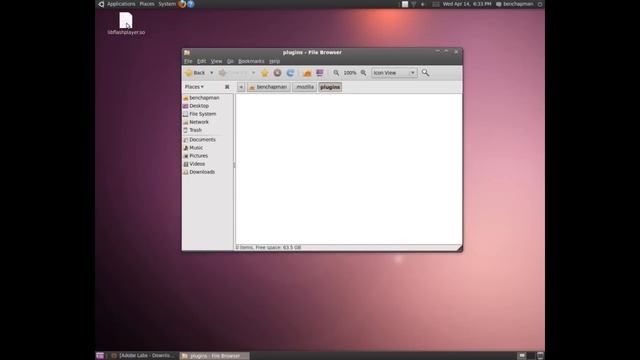Open benchapman user menu in panel
This screenshot has width=640, height=360.
tap(515, 4)
